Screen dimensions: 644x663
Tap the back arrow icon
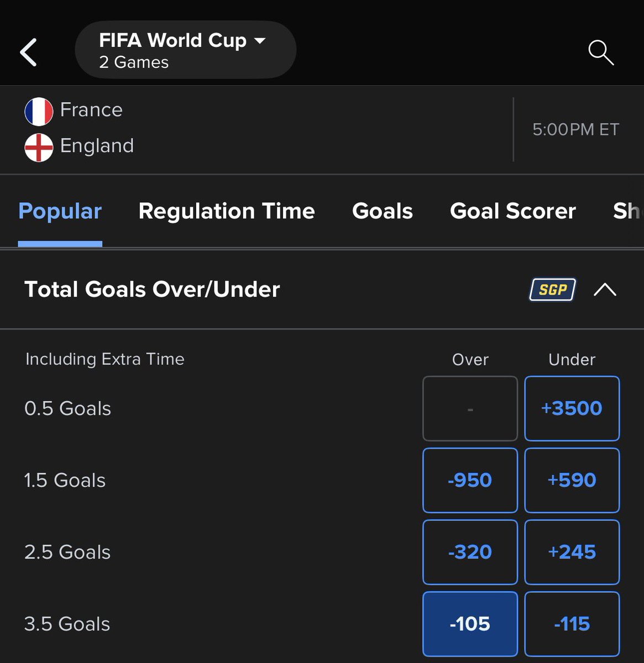point(28,52)
